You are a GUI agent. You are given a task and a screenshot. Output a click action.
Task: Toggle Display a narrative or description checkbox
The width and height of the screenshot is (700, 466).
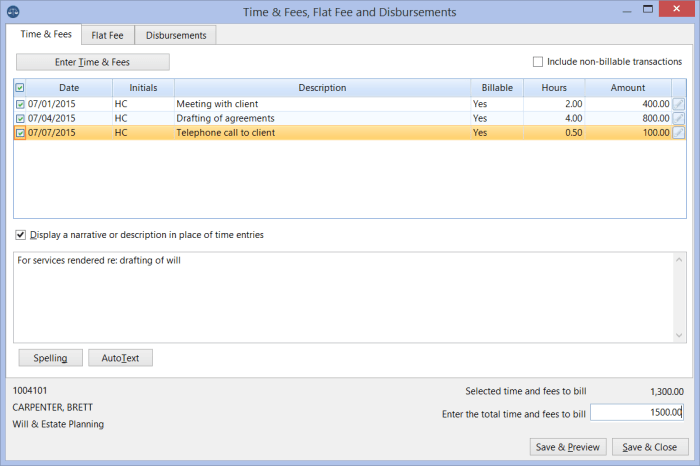tap(21, 236)
